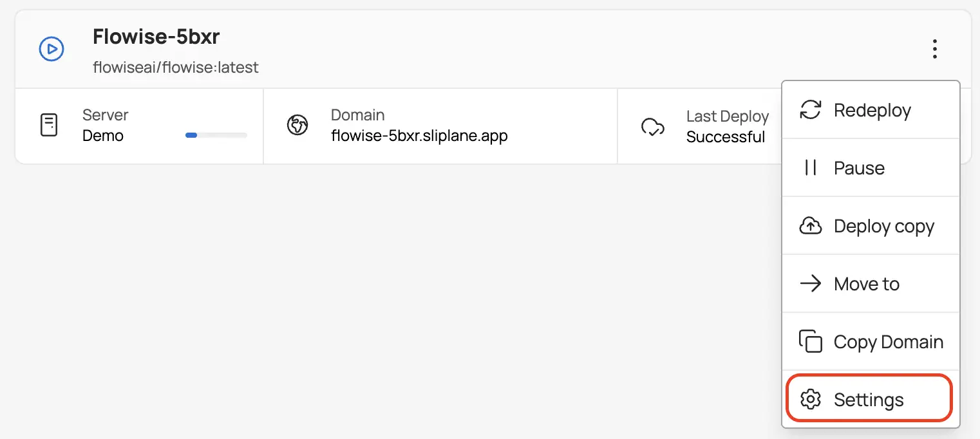Open the three-dot actions menu
Viewport: 980px width, 439px height.
[934, 48]
